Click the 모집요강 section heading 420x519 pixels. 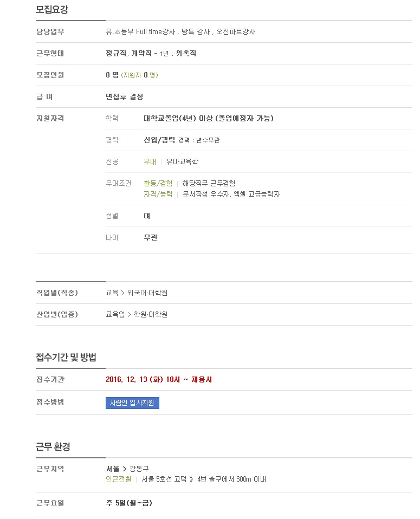52,9
